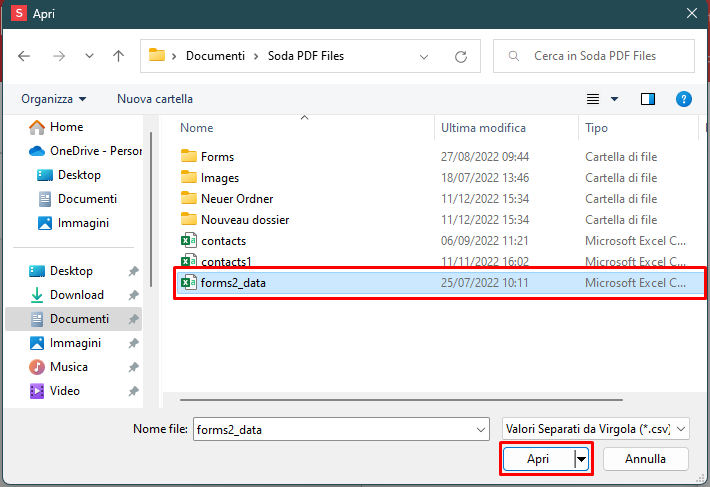Click the Nome file input field
The image size is (710, 487).
click(x=334, y=429)
